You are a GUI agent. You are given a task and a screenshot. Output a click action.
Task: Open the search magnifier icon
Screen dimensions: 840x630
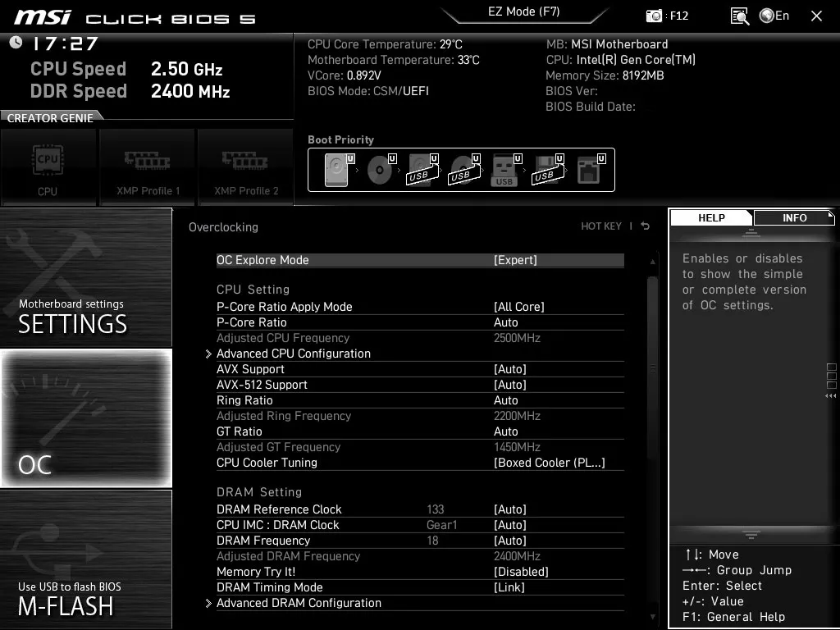739,16
